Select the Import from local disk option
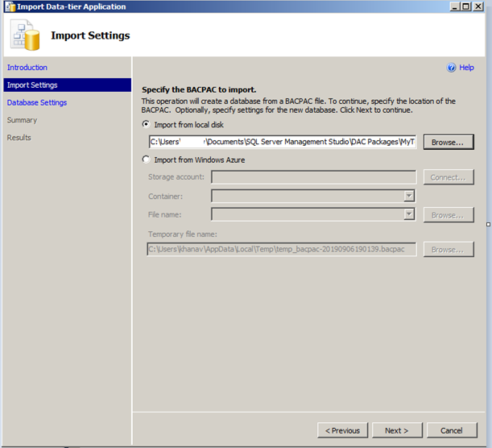 click(146, 125)
